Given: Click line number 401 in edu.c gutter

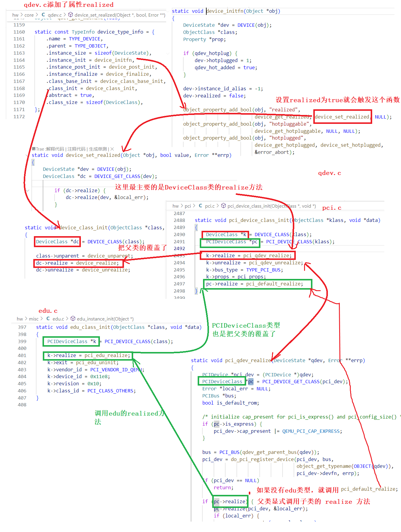Looking at the screenshot, I should click(22, 355).
